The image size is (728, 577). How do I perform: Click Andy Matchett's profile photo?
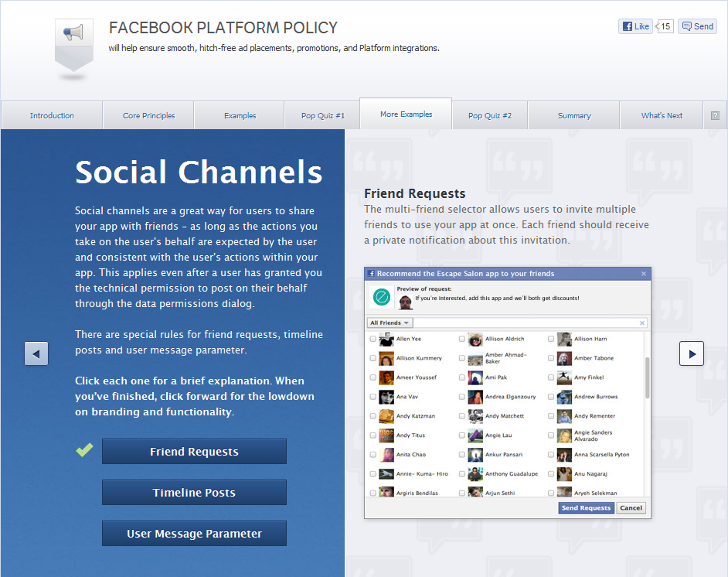pos(475,416)
